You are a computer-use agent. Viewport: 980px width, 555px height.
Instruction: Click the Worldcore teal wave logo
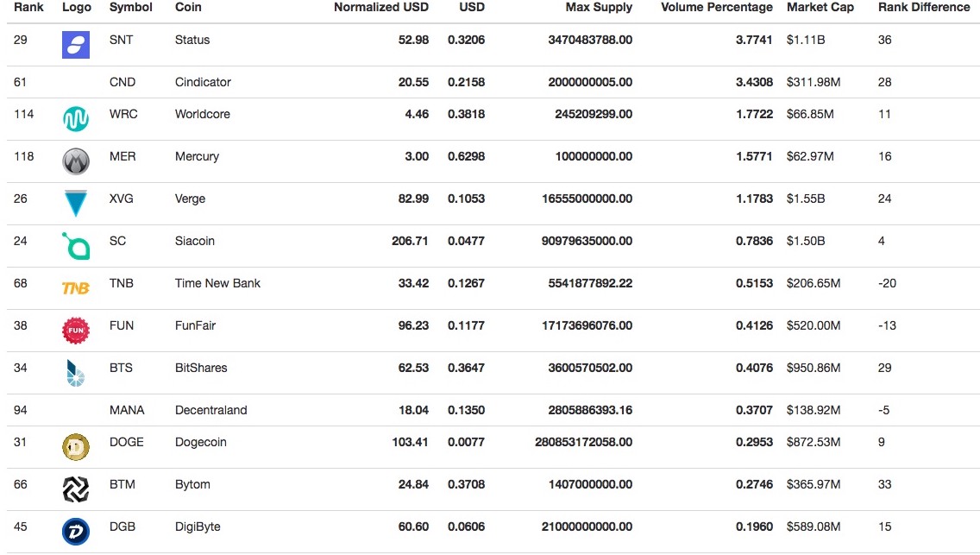(x=76, y=119)
